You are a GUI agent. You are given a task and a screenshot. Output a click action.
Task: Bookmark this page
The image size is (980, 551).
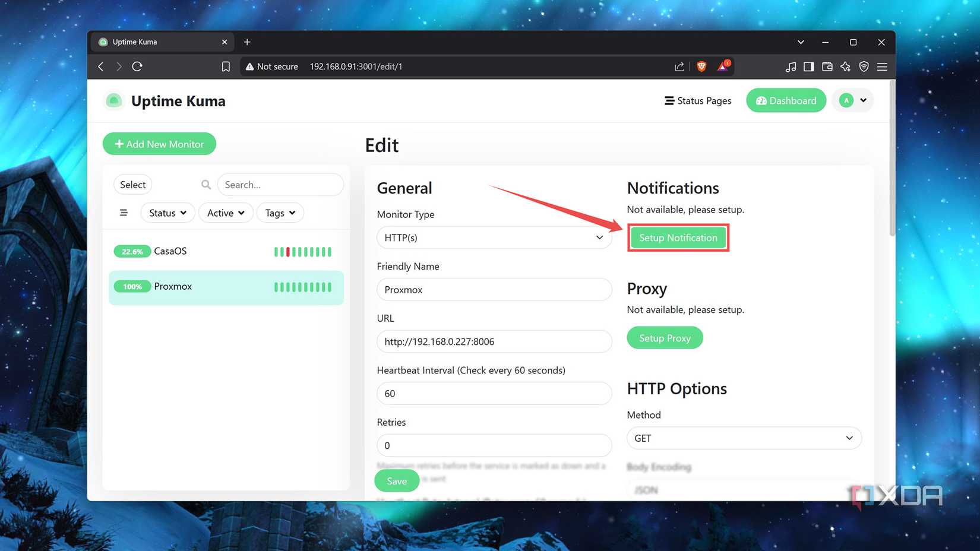[x=226, y=66]
